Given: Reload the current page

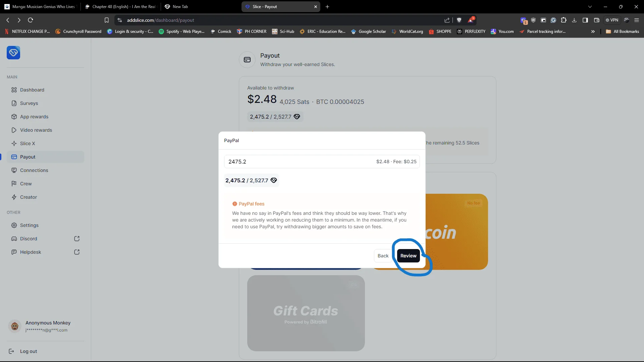Looking at the screenshot, I should click(31, 20).
